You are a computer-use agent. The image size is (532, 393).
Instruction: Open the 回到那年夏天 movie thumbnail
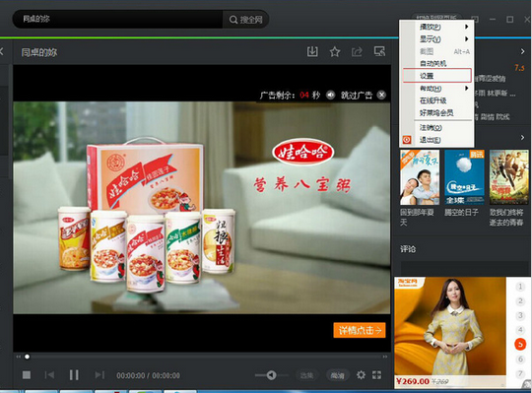[x=420, y=177]
